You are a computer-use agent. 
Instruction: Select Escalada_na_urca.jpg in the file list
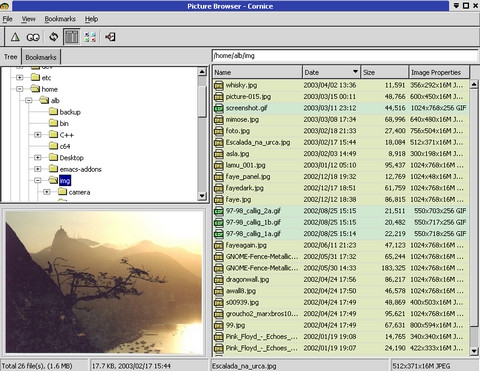click(341, 143)
